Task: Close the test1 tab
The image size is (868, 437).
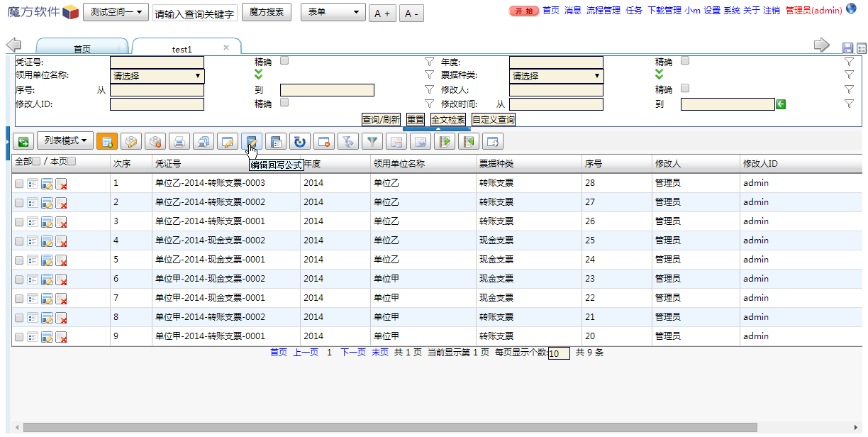Action: 226,48
